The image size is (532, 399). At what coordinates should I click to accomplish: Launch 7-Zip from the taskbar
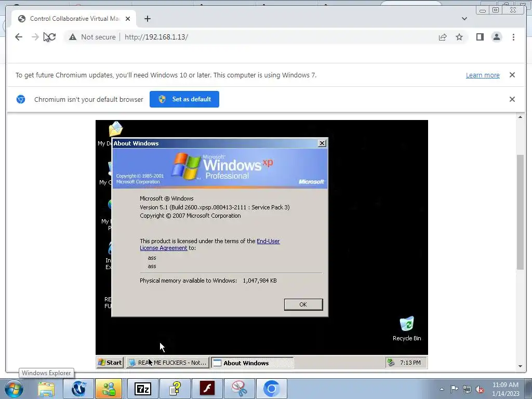point(142,389)
